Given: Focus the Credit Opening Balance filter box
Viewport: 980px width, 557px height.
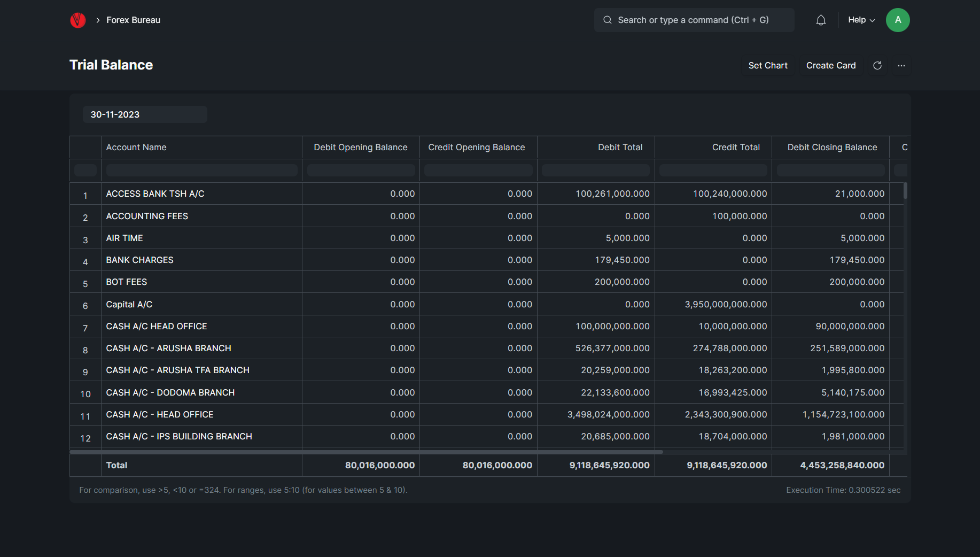Looking at the screenshot, I should tap(478, 170).
